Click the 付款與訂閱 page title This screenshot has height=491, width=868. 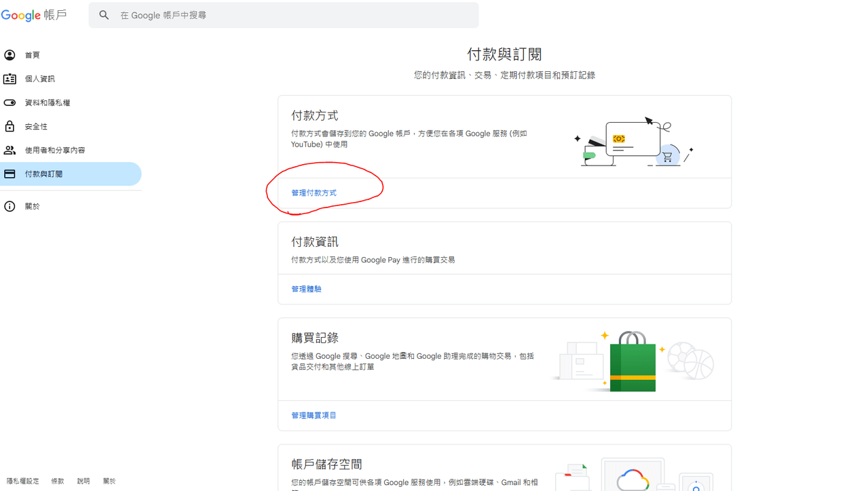tap(504, 54)
